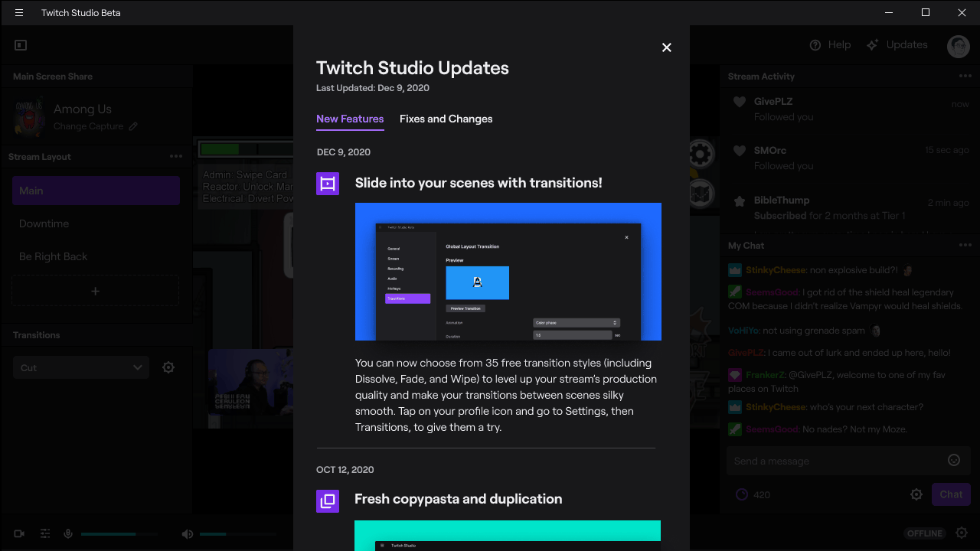Screen dimensions: 980x551
Task: Open My Chat more options
Action: coord(965,246)
